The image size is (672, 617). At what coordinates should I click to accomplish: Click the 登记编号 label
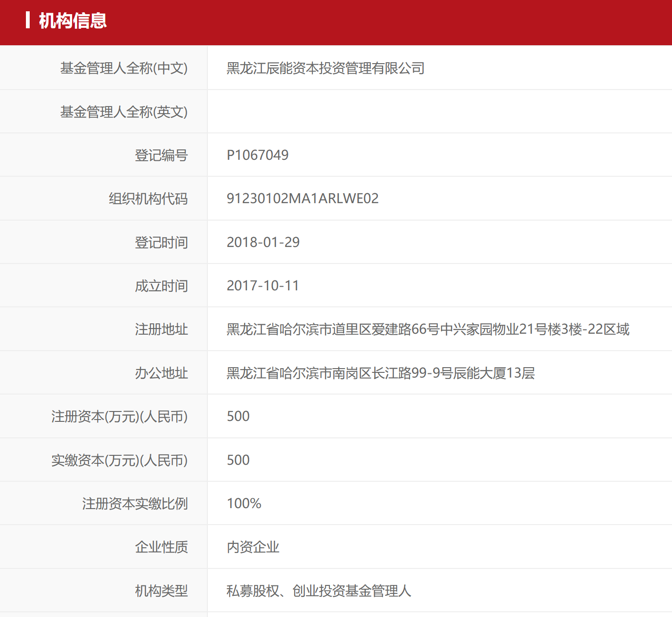[x=161, y=155]
